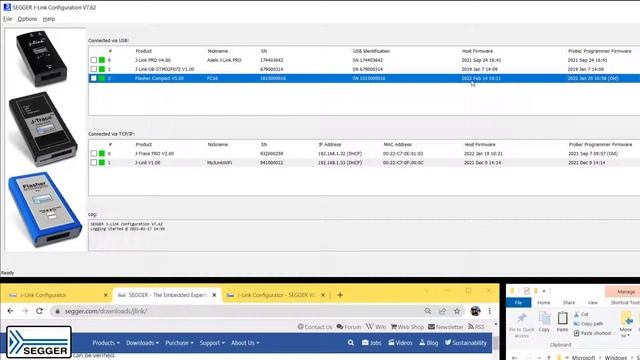Click the share page icon in address bar
This screenshot has height=360, width=640.
[442, 311]
